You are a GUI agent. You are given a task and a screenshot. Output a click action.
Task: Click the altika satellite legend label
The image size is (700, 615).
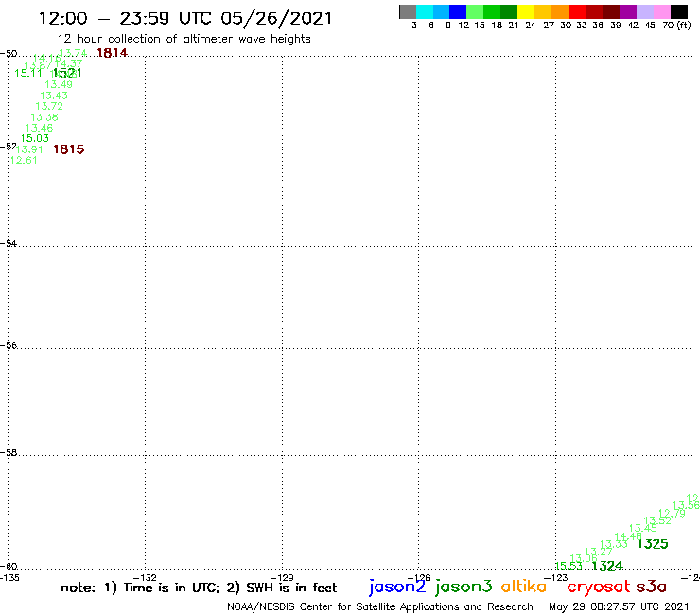(524, 587)
